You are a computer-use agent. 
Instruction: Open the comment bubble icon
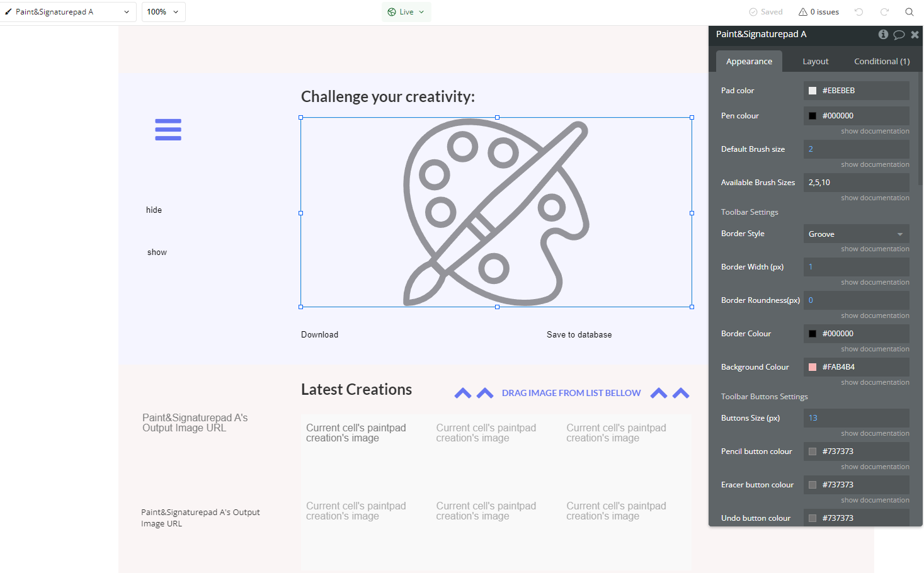pos(899,35)
